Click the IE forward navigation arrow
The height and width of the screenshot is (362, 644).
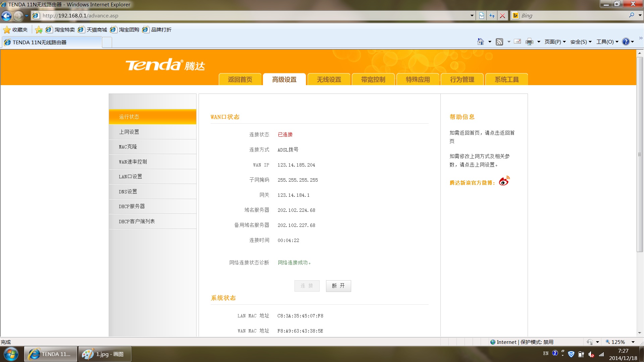coord(18,15)
